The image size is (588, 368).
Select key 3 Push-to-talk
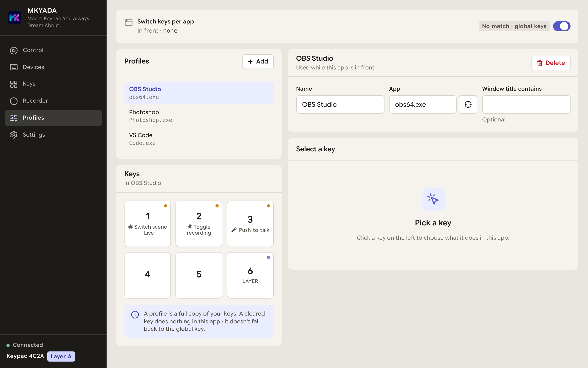tap(250, 224)
